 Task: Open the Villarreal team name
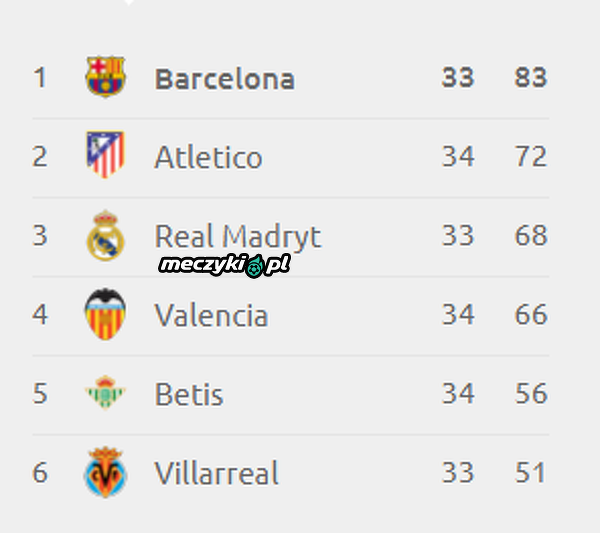pos(216,473)
